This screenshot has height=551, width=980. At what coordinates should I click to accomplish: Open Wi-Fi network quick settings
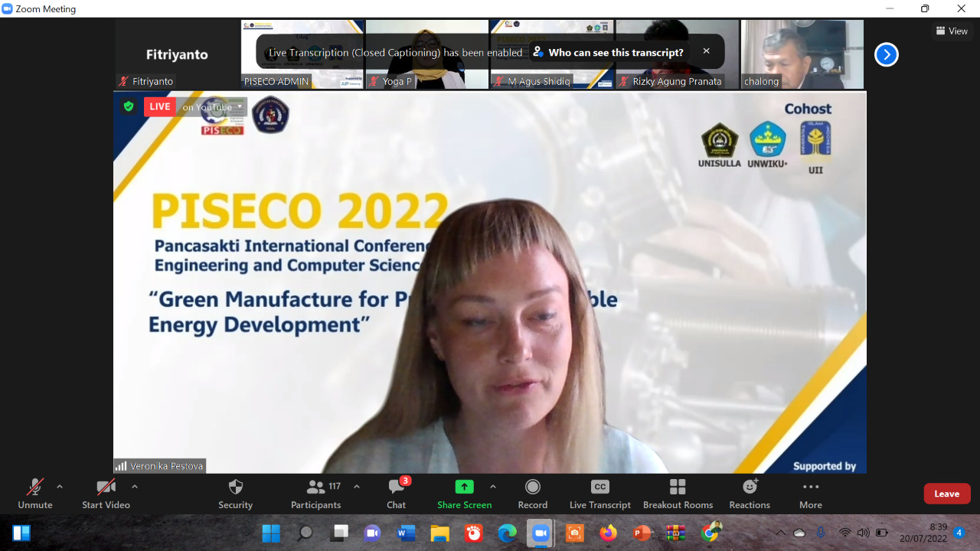point(844,533)
